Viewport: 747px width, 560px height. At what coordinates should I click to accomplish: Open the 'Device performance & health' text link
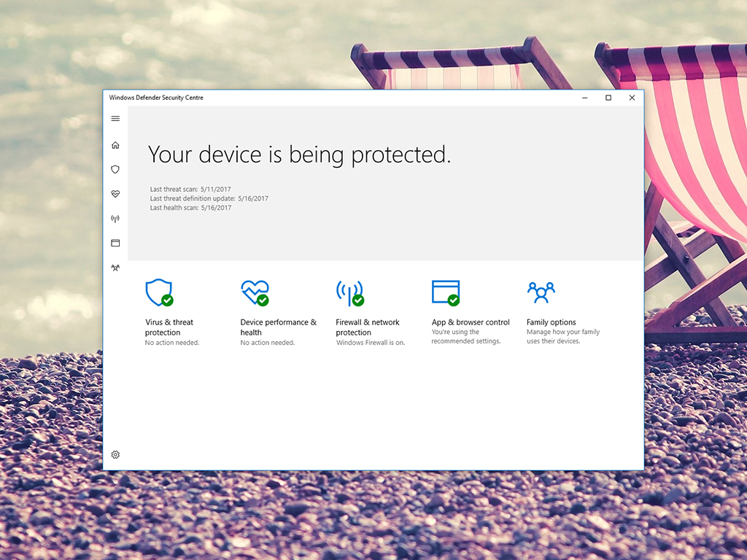[x=278, y=327]
